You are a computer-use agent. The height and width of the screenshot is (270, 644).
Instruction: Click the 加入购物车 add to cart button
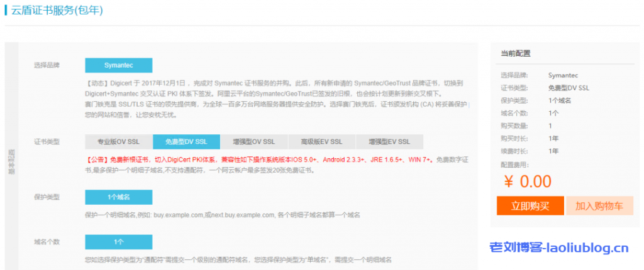[x=599, y=206]
